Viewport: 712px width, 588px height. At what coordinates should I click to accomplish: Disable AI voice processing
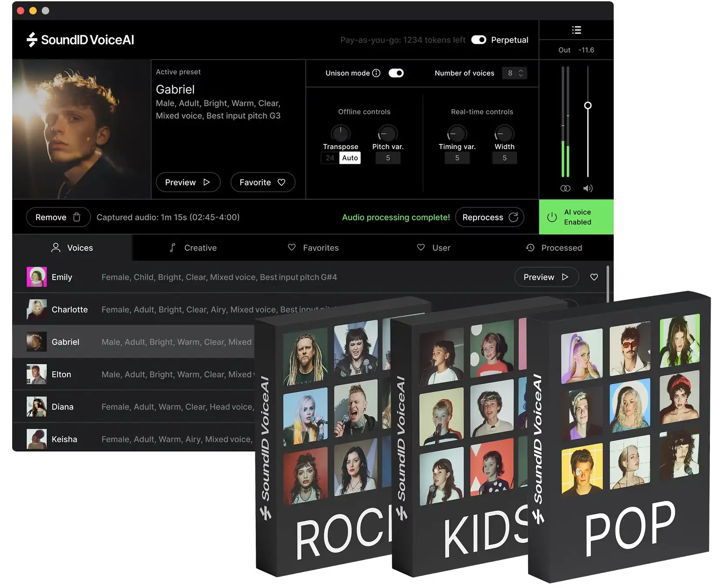point(576,217)
